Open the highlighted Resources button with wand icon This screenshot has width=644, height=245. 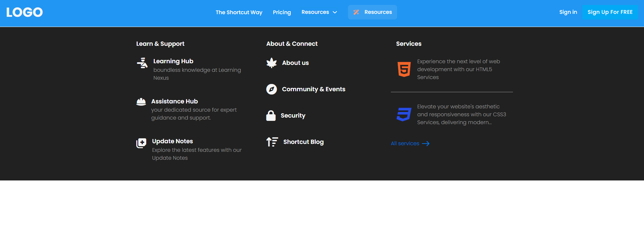pyautogui.click(x=372, y=12)
